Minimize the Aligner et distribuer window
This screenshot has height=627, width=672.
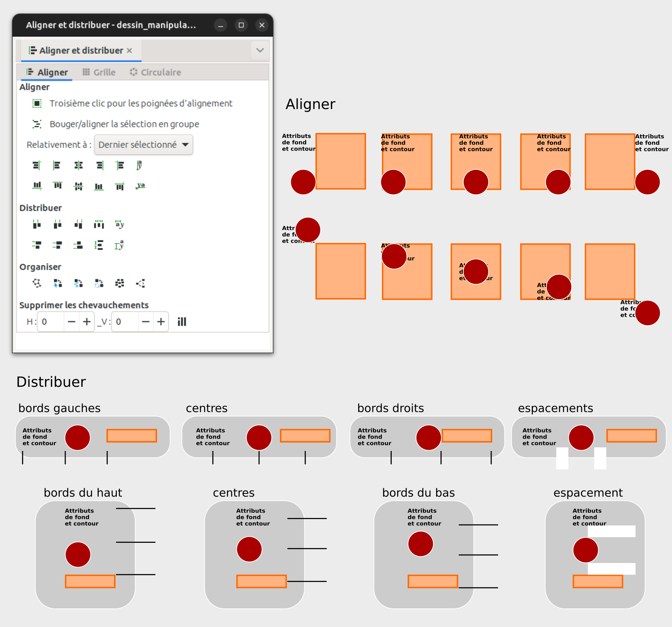pos(220,25)
